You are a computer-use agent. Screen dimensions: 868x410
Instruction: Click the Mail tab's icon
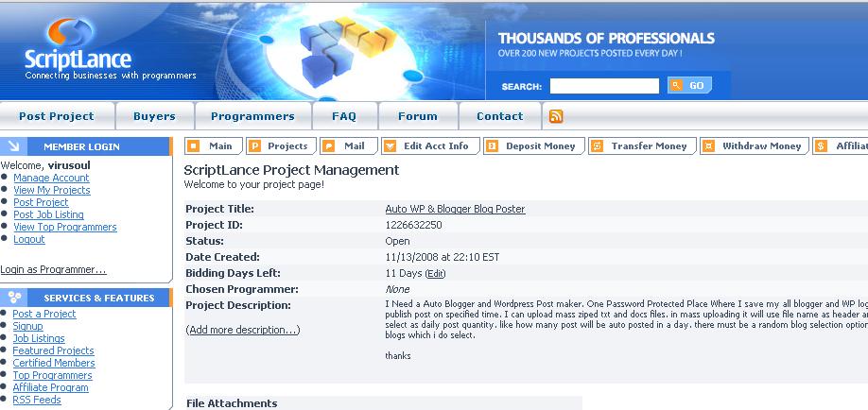tap(329, 146)
